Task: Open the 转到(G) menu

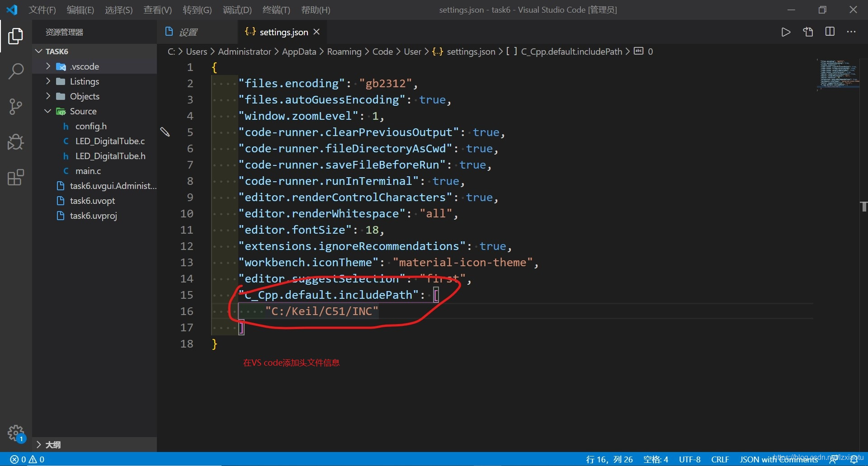Action: [x=197, y=9]
